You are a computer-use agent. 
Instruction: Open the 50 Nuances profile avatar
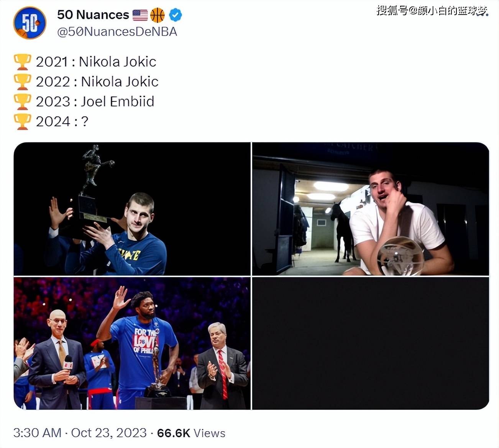30,23
